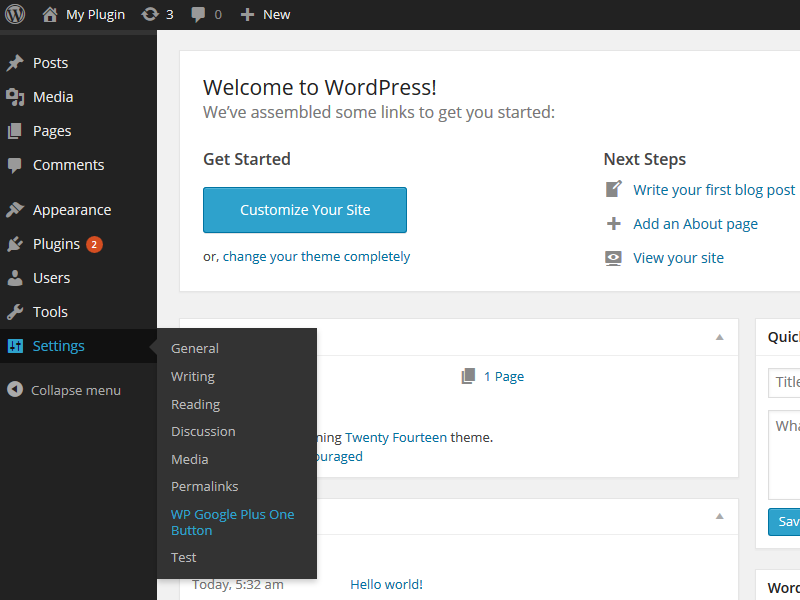800x600 pixels.
Task: Open Writing settings submenu item
Action: point(193,377)
